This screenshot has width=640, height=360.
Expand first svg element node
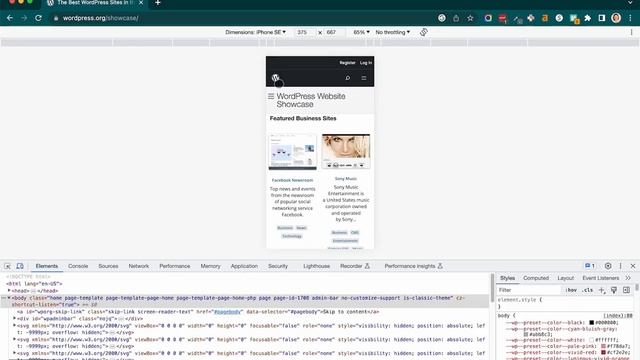coord(15,326)
